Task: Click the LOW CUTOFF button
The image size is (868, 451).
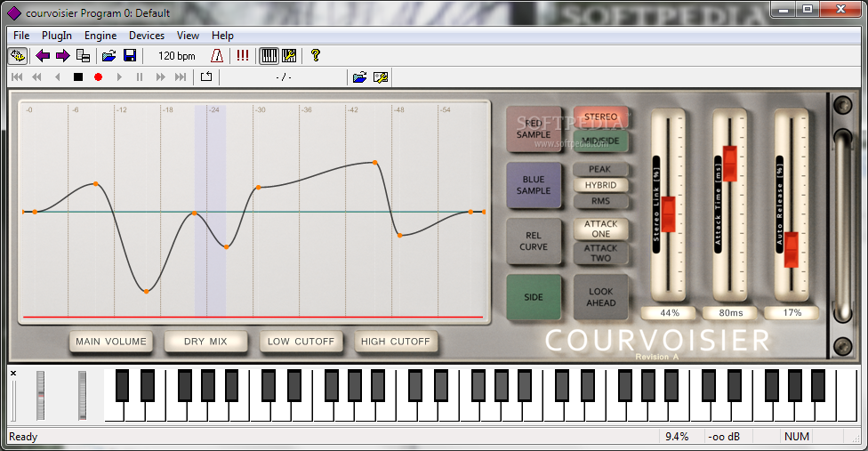Action: [x=301, y=342]
